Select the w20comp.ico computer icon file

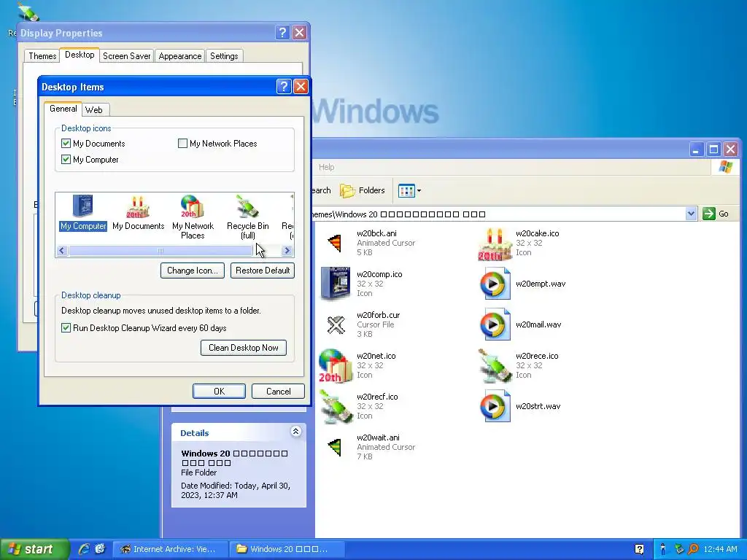[x=336, y=284]
